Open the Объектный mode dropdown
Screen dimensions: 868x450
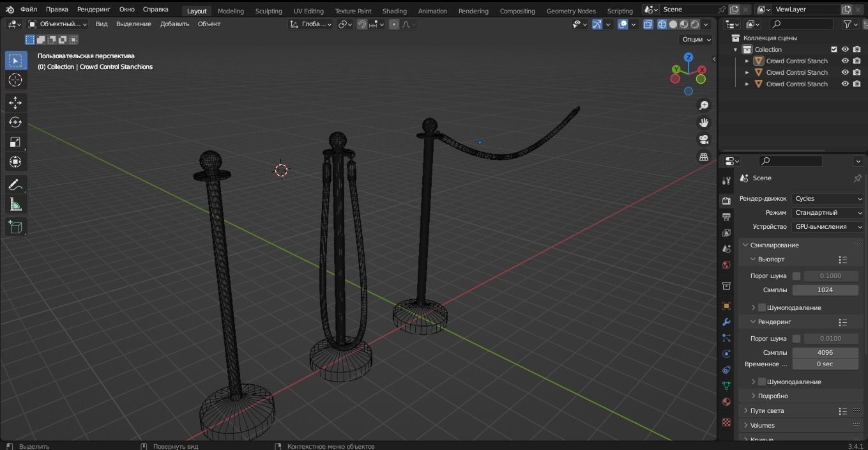pos(57,24)
